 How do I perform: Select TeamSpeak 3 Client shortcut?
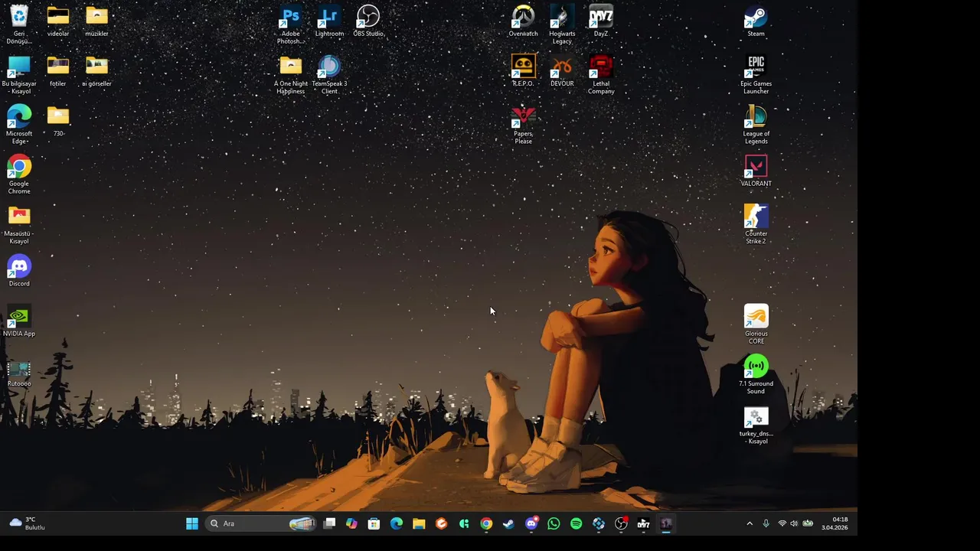point(329,75)
